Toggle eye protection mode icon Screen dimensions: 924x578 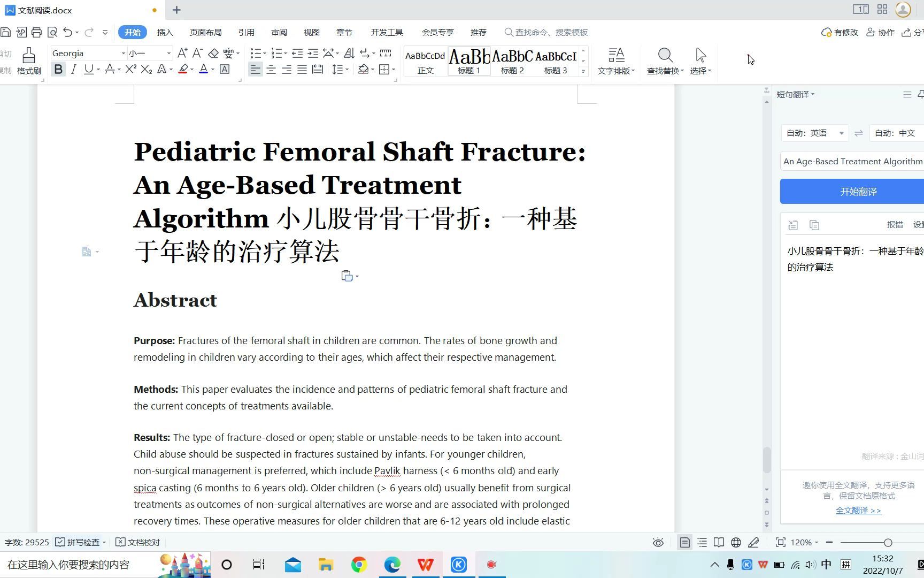pos(658,543)
